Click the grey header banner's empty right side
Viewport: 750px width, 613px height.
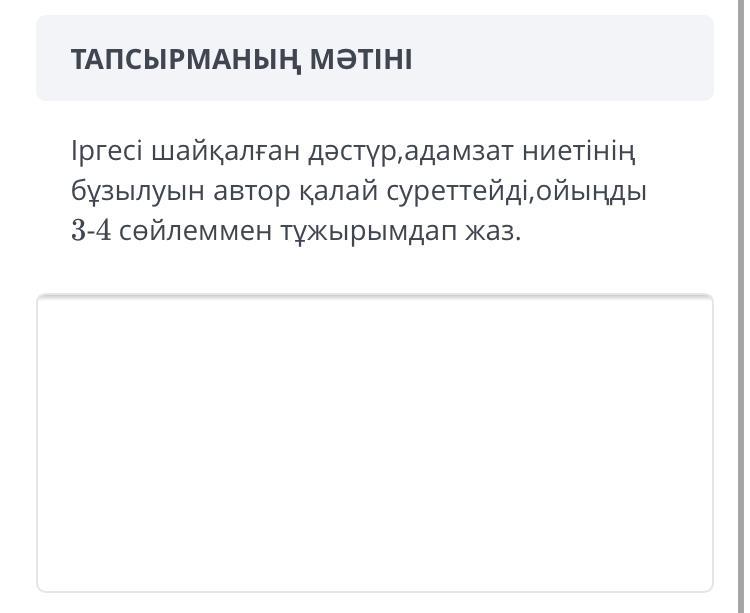click(x=580, y=59)
